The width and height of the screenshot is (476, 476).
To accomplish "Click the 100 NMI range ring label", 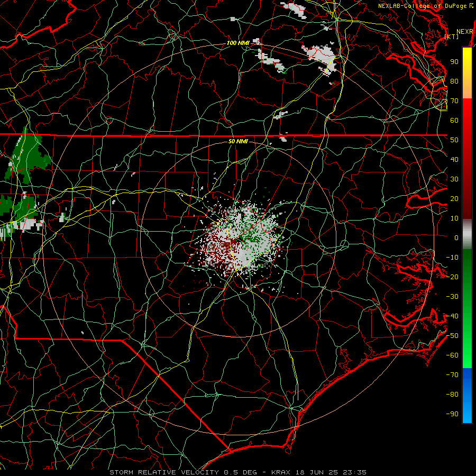I will tap(237, 43).
